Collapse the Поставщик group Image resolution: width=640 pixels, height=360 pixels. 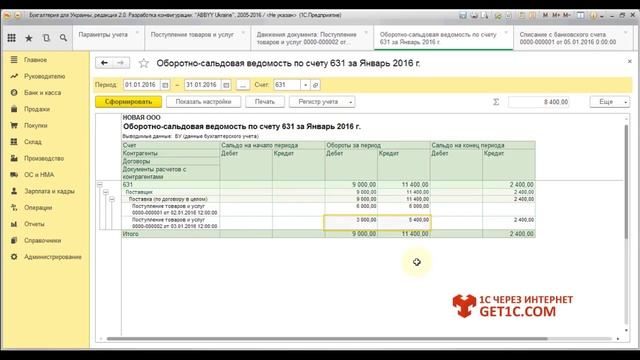106,192
